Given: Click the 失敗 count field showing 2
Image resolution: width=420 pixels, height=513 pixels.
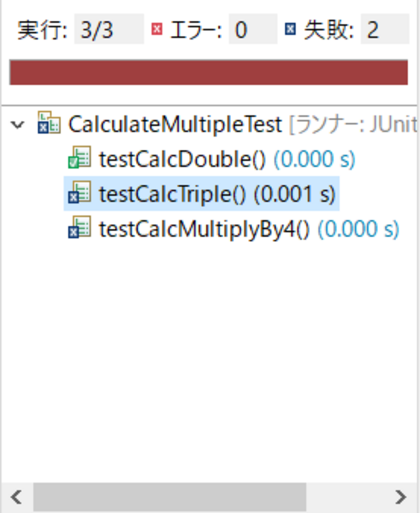Looking at the screenshot, I should click(x=385, y=29).
